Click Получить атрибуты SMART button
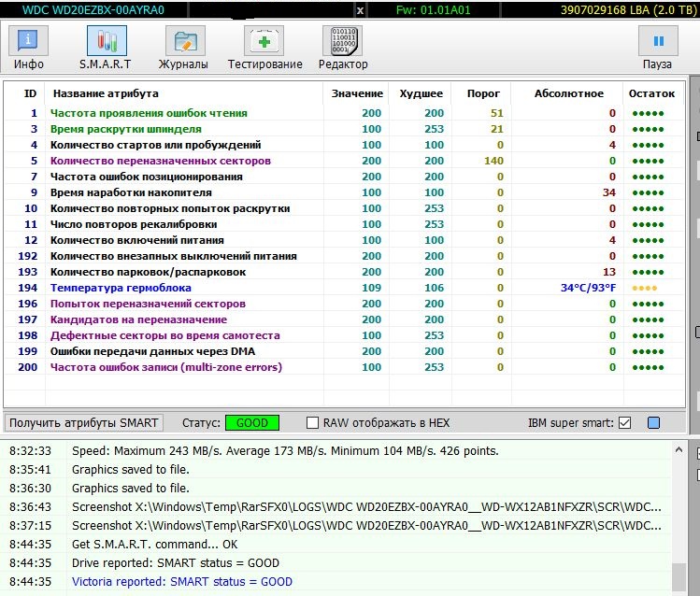The image size is (700, 596). coord(84,422)
